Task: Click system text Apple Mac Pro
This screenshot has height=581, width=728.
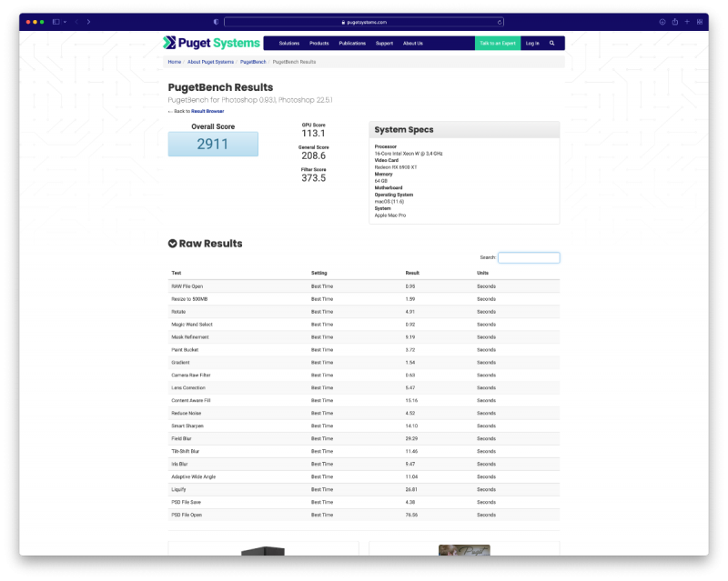Action: tap(390, 215)
